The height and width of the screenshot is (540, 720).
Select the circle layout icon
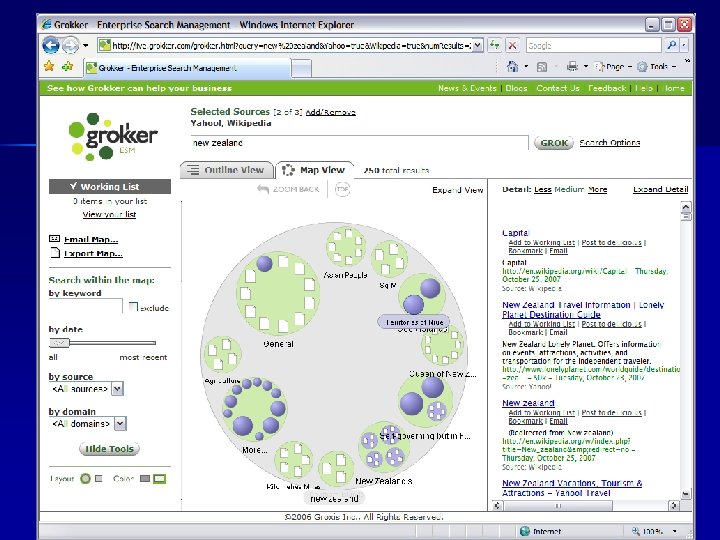point(85,478)
